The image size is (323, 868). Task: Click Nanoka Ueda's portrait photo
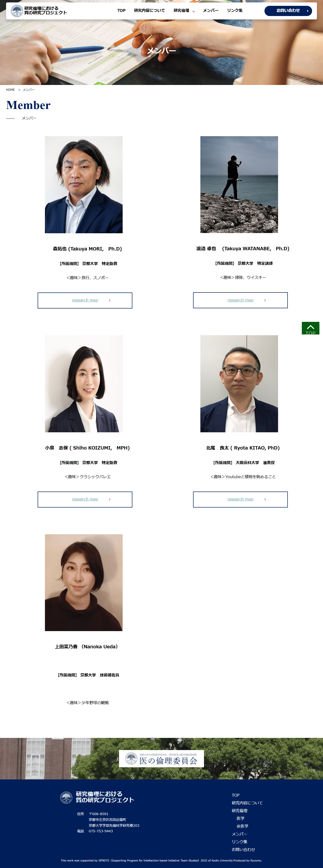[84, 583]
